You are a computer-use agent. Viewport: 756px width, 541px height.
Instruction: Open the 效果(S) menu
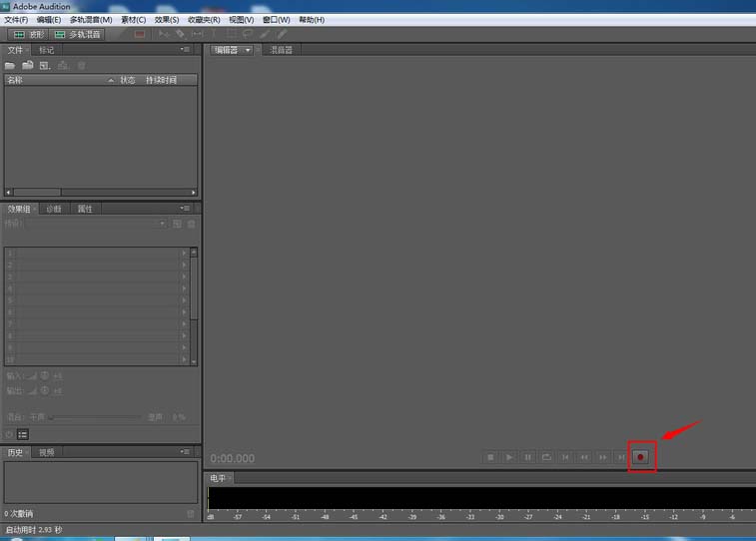tap(167, 20)
